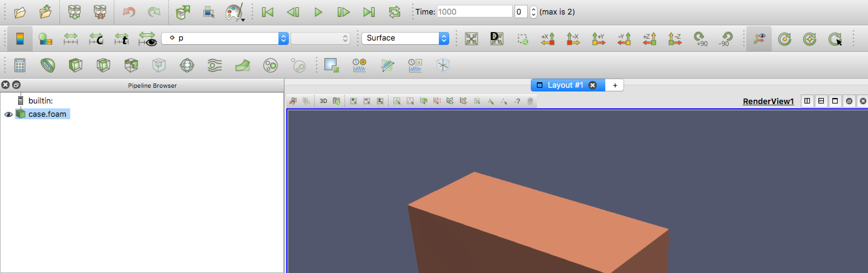Rescale to visible data range
The image size is (868, 273).
point(148,39)
